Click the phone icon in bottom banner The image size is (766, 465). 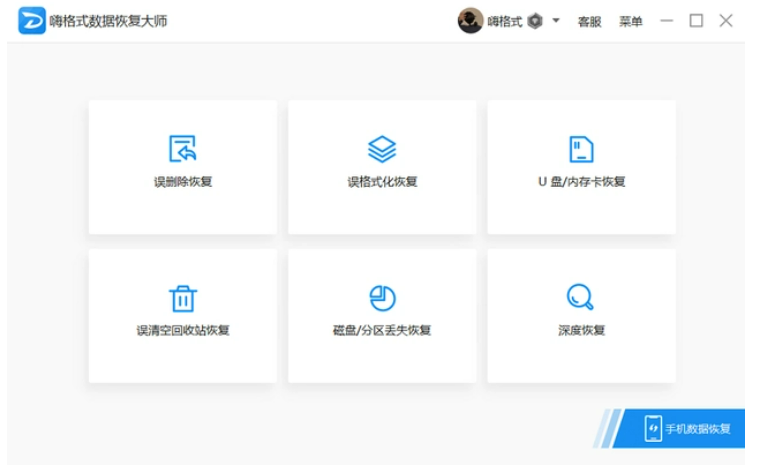653,428
